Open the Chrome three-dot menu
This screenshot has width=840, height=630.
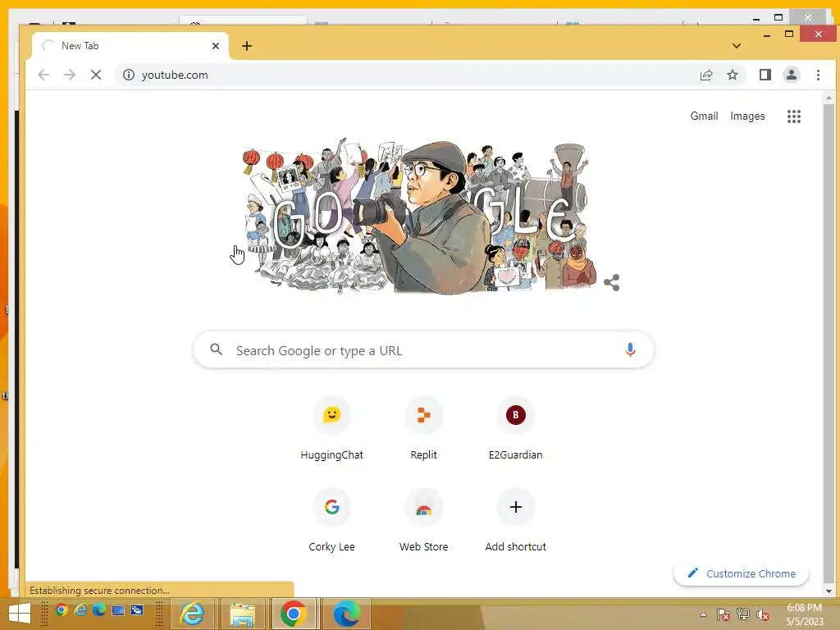coord(818,75)
